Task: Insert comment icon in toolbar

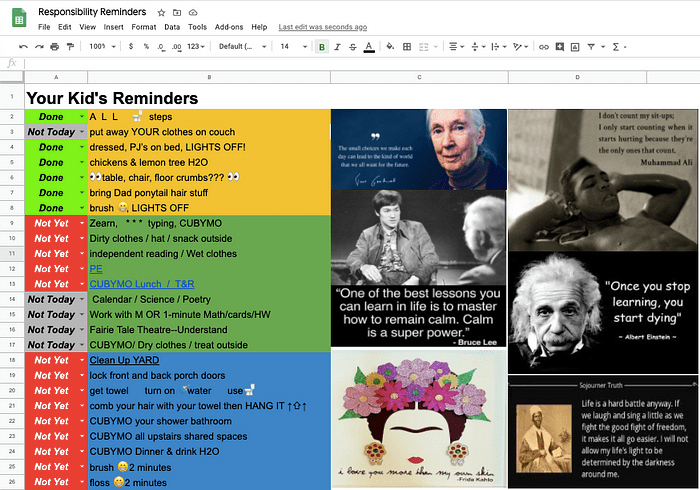Action: (559, 46)
